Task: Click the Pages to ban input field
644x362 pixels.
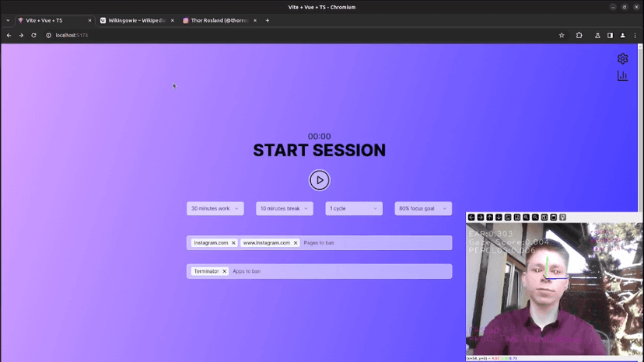Action: (373, 243)
